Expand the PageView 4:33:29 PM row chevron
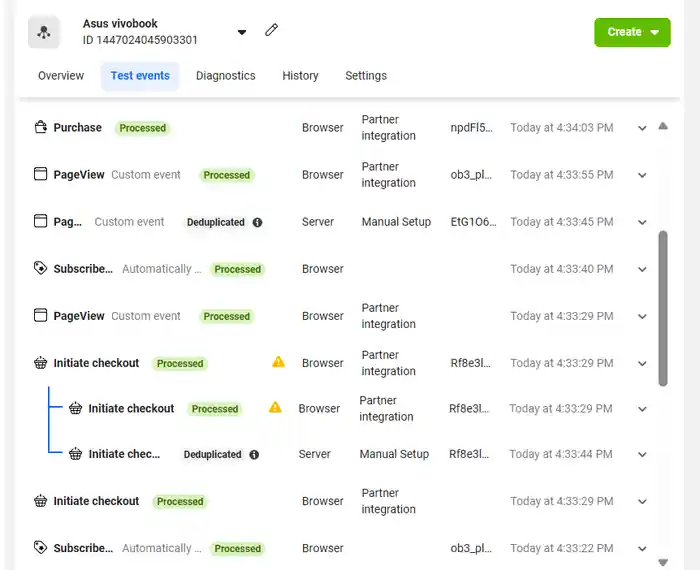The image size is (700, 570). pyautogui.click(x=642, y=316)
